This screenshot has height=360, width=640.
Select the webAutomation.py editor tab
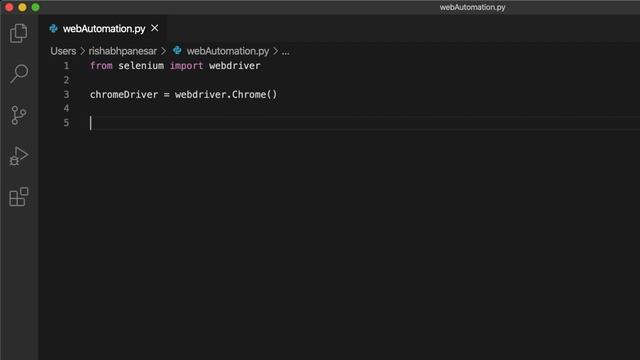tap(104, 29)
